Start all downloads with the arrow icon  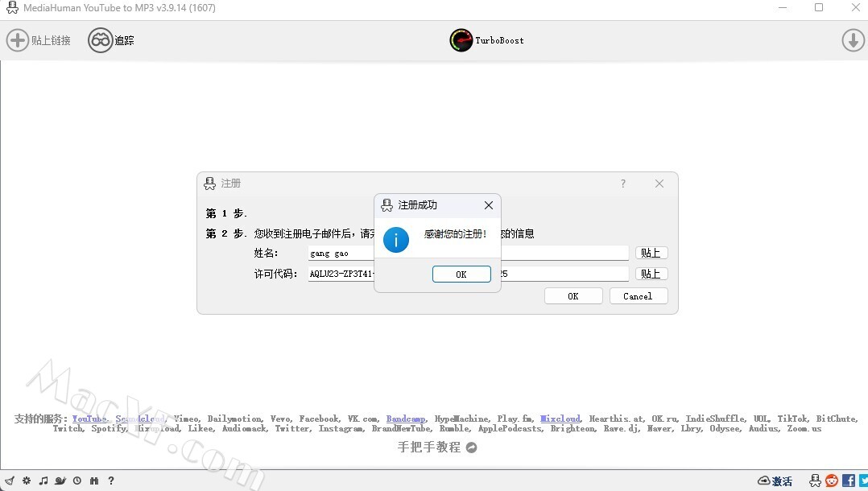[853, 40]
